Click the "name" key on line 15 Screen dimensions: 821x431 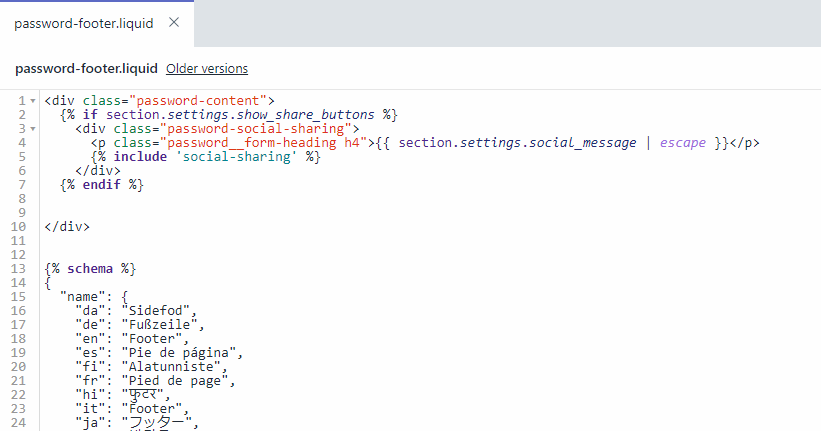pyautogui.click(x=82, y=297)
